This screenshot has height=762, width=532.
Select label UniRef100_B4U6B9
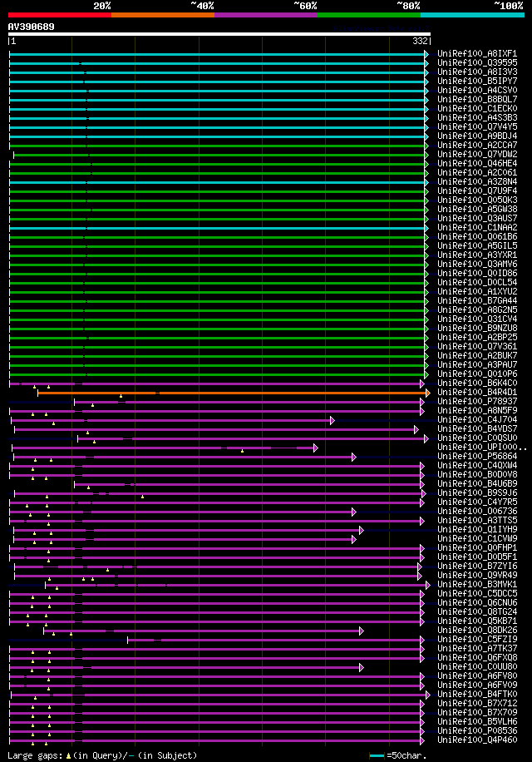point(477,483)
